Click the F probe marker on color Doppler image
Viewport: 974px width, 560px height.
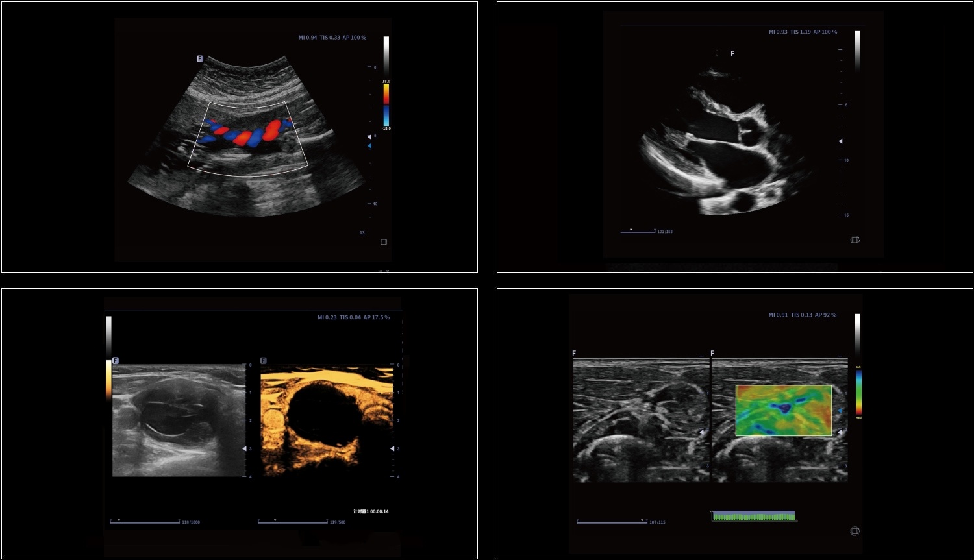tap(200, 59)
